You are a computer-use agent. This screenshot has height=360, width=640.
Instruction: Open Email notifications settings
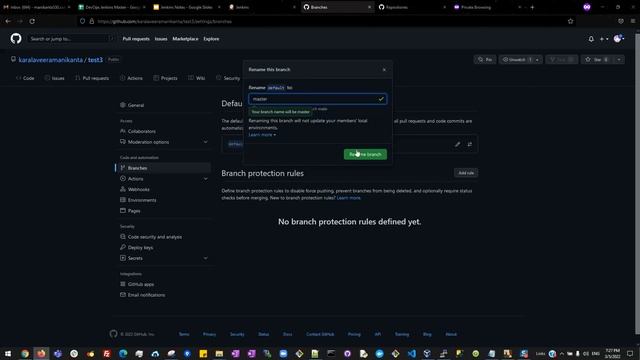coord(146,295)
